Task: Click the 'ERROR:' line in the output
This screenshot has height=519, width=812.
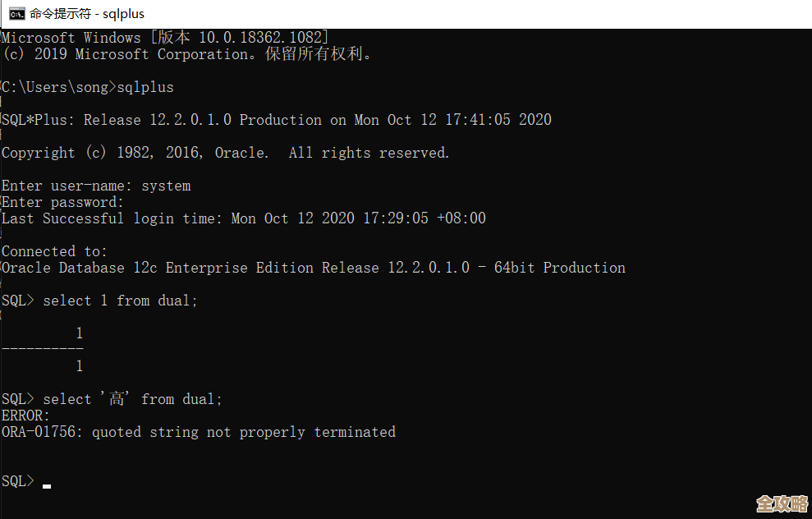Action: click(25, 416)
